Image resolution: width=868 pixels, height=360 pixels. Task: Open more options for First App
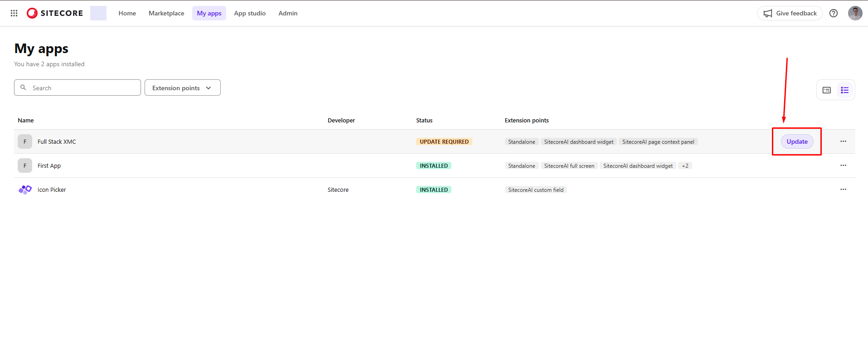pos(843,165)
